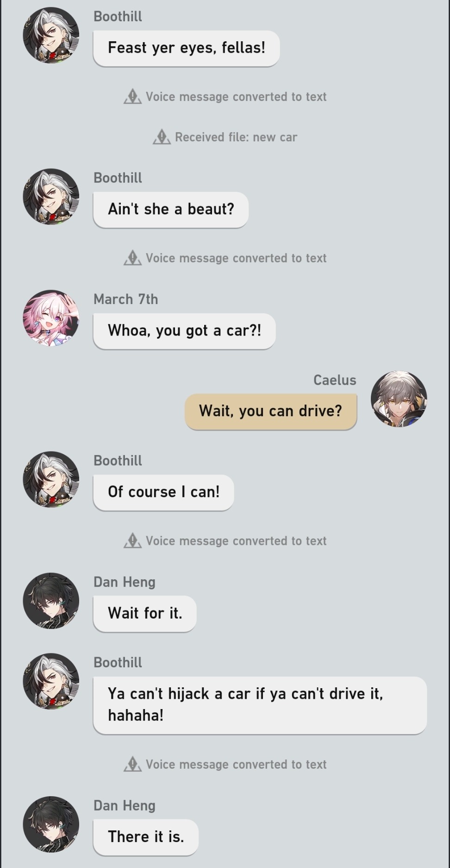Viewport: 450px width, 868px height.
Task: Tap Boothill's avatar beside 'Feast yer eyes'
Action: [x=51, y=35]
